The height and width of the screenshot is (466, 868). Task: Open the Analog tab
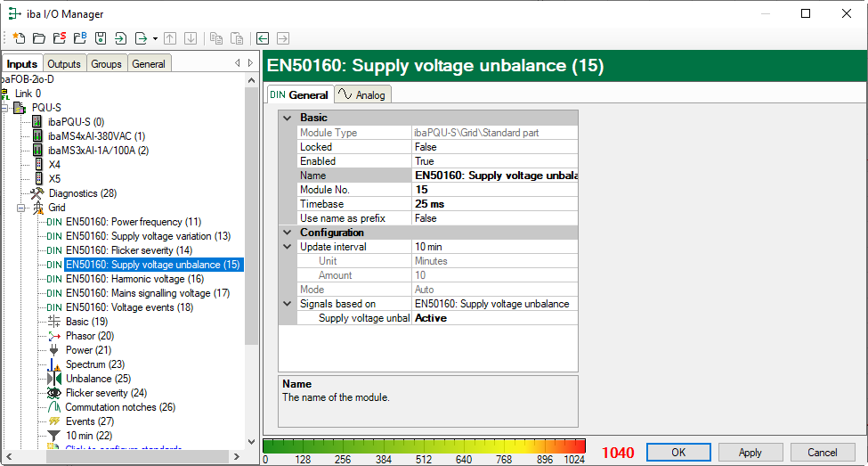(x=362, y=94)
